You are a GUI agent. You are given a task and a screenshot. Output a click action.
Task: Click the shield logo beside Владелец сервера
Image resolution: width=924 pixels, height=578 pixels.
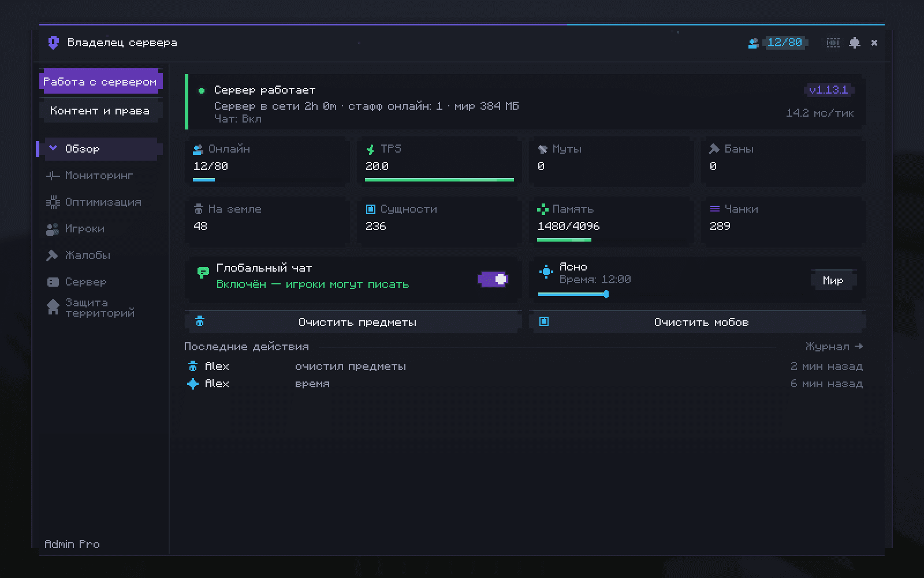pos(53,43)
